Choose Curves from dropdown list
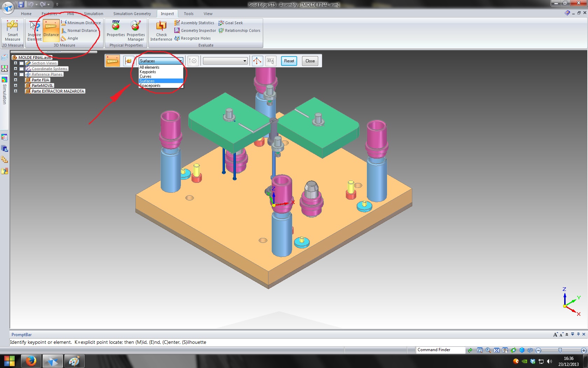Screen dimensions: 588x368 coord(161,76)
